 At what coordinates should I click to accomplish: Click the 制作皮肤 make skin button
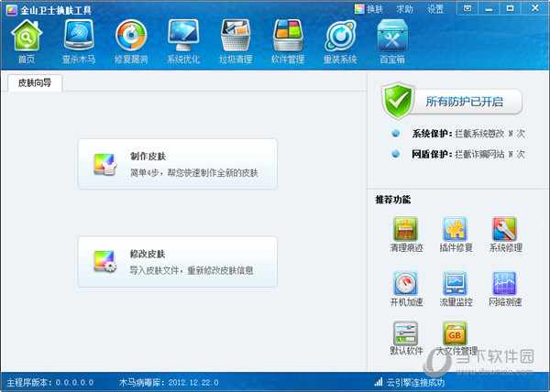[178, 164]
